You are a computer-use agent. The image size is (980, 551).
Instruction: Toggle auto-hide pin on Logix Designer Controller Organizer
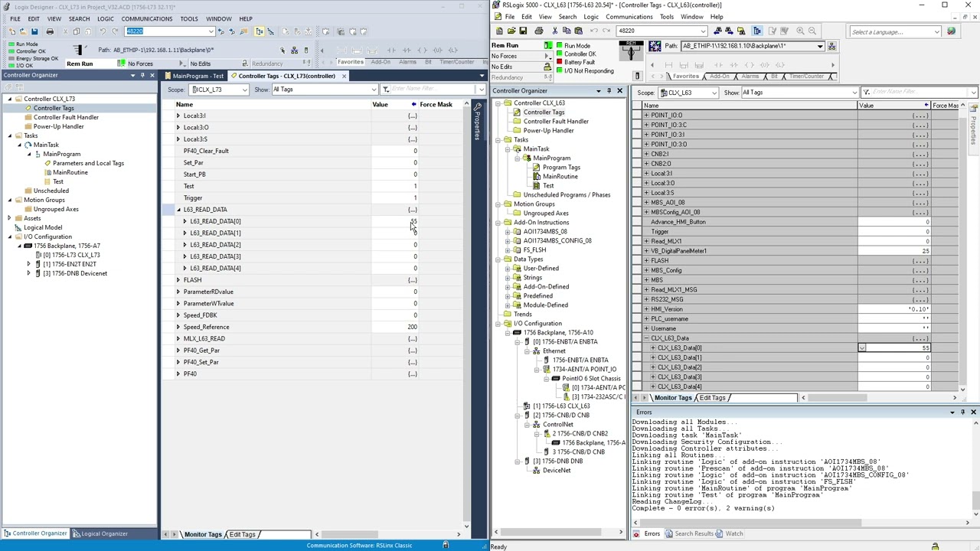pos(142,75)
